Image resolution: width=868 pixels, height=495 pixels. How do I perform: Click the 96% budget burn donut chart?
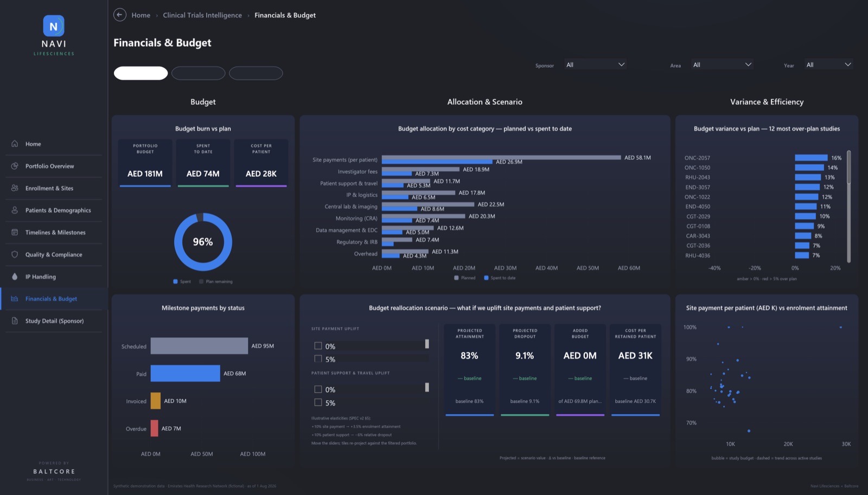click(x=203, y=242)
